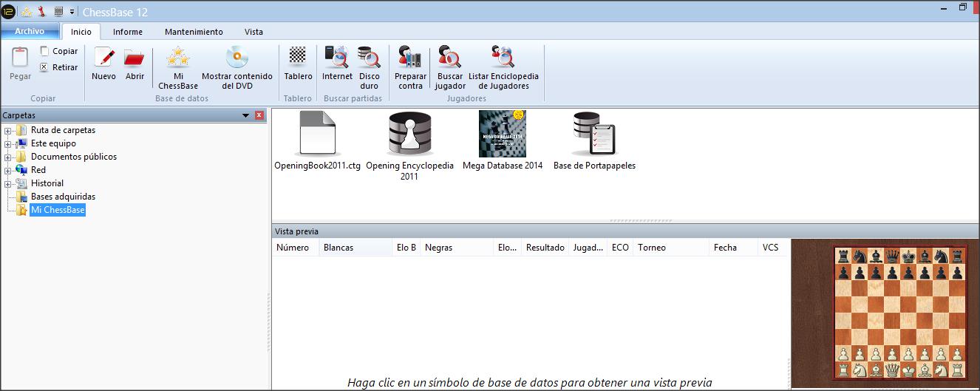Open the Carpetas panel dropdown arrow
This screenshot has width=980, height=391.
pyautogui.click(x=245, y=115)
